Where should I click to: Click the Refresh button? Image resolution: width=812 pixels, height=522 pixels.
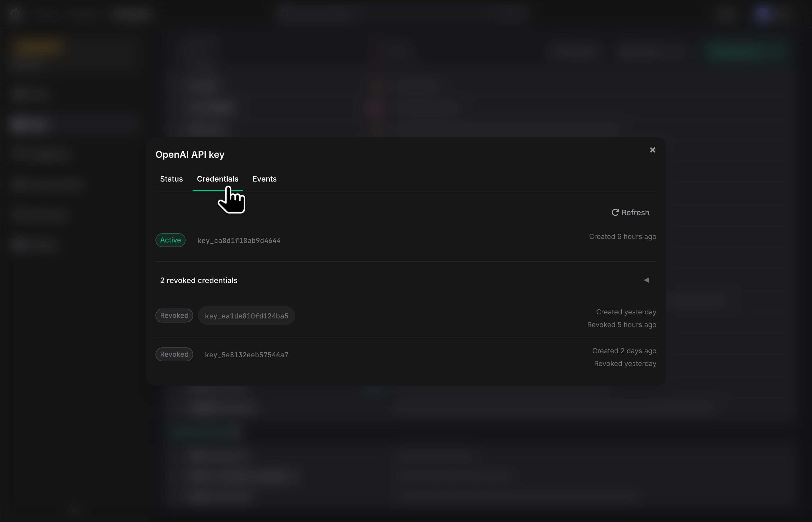click(x=630, y=213)
